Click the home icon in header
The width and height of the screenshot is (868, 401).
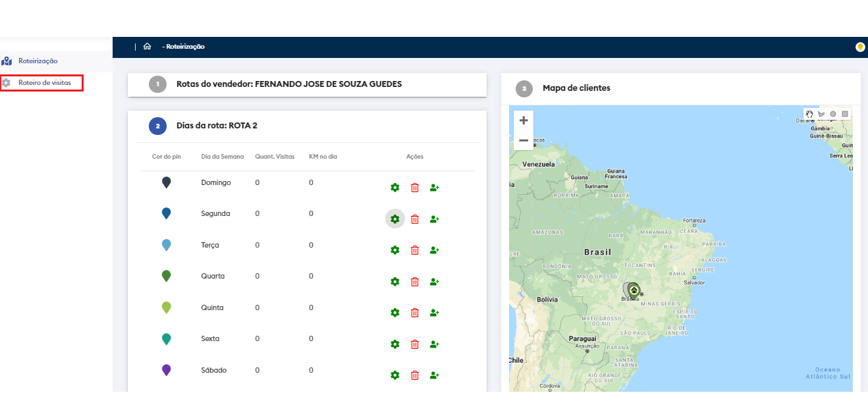click(x=147, y=47)
